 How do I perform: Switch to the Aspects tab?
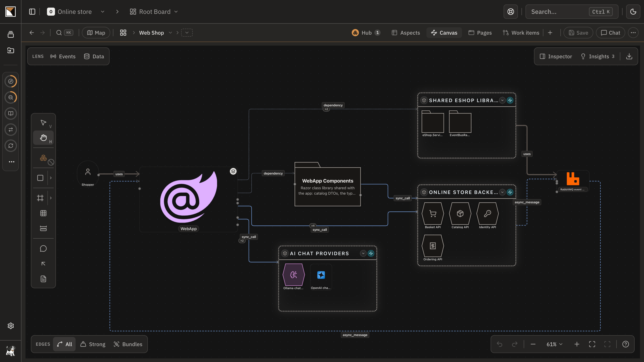406,33
